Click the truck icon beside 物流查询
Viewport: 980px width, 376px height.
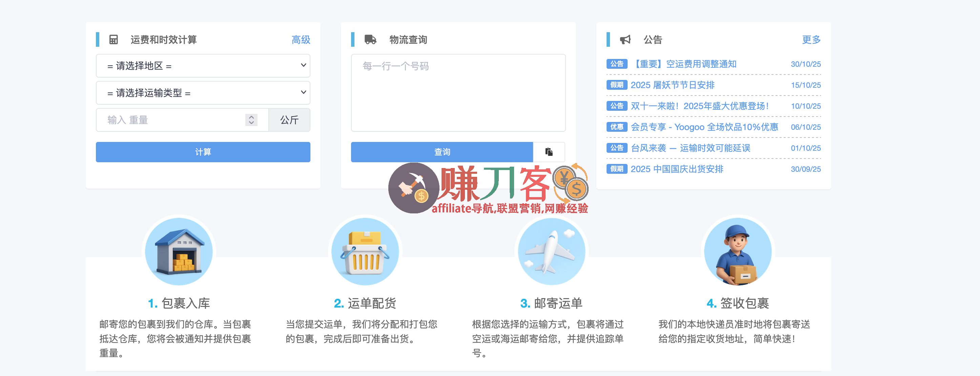370,40
